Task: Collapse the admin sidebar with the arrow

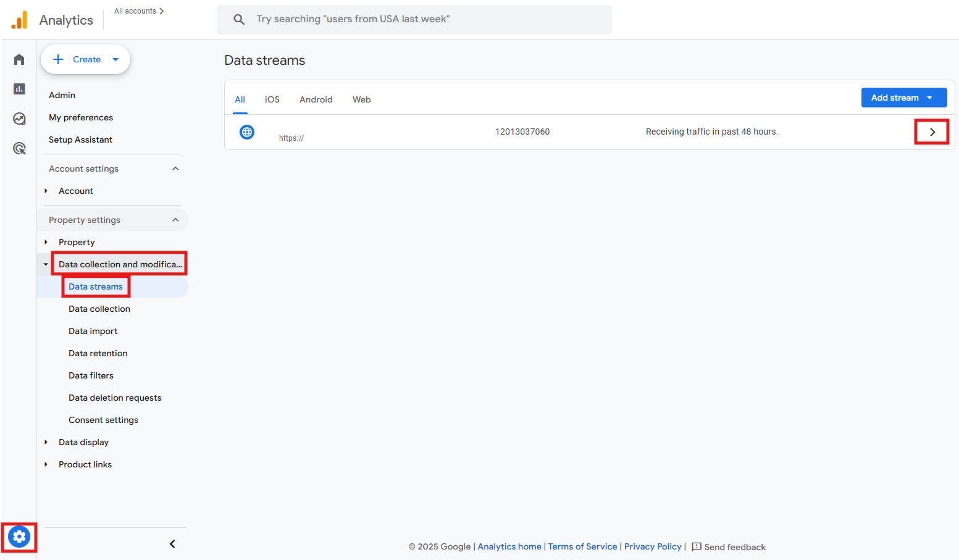Action: point(172,544)
